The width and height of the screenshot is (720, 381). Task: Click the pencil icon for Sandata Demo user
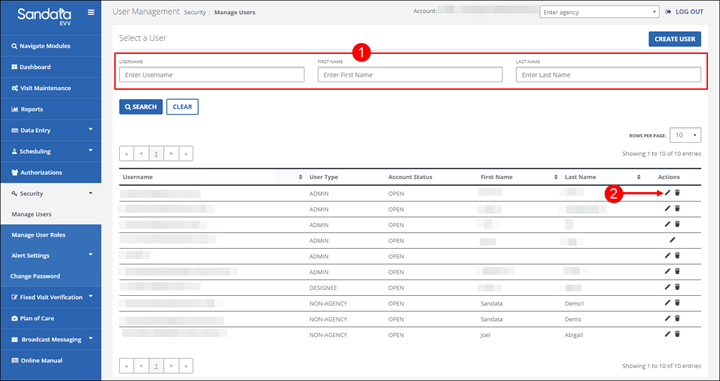coord(668,319)
